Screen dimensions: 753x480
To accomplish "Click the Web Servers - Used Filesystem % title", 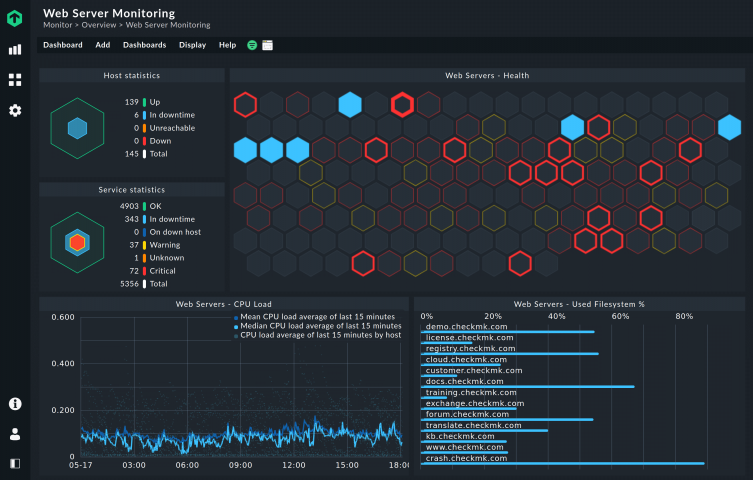I will 579,304.
